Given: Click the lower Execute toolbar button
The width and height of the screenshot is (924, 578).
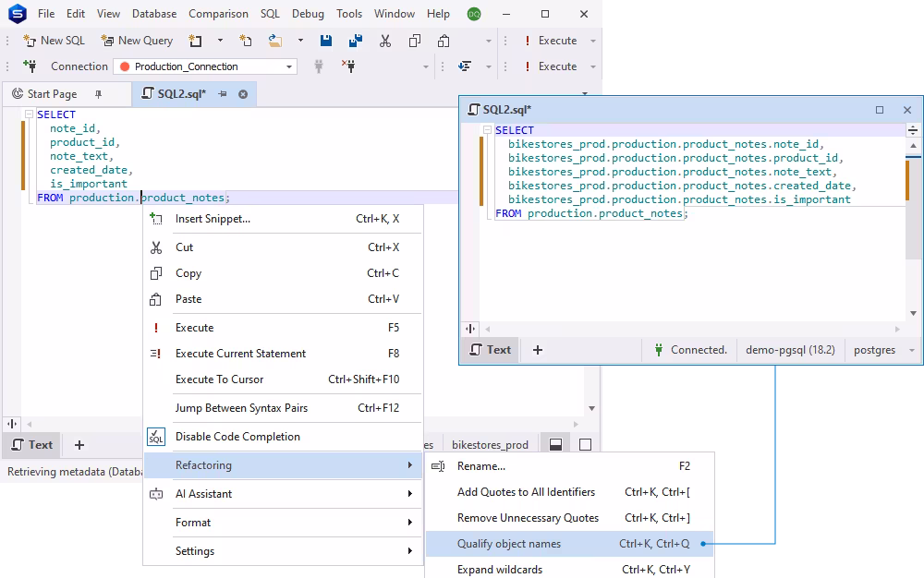Looking at the screenshot, I should pos(551,66).
